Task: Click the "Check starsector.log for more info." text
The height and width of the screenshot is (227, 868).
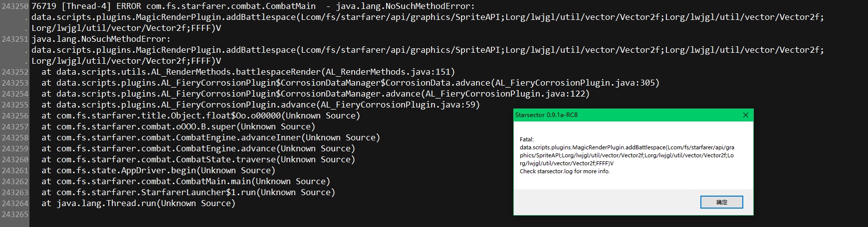Action: [565, 171]
